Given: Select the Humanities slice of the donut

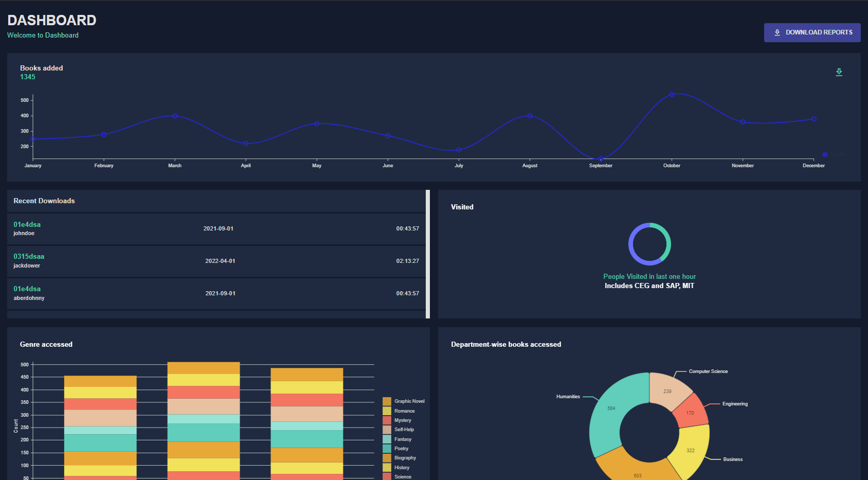Looking at the screenshot, I should coord(612,408).
